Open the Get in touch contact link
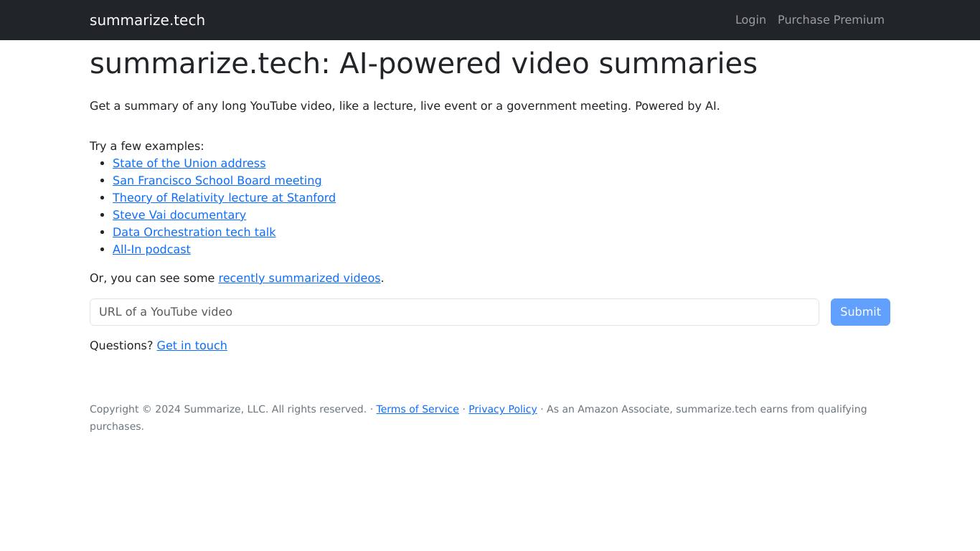The height and width of the screenshot is (551, 980). [192, 345]
